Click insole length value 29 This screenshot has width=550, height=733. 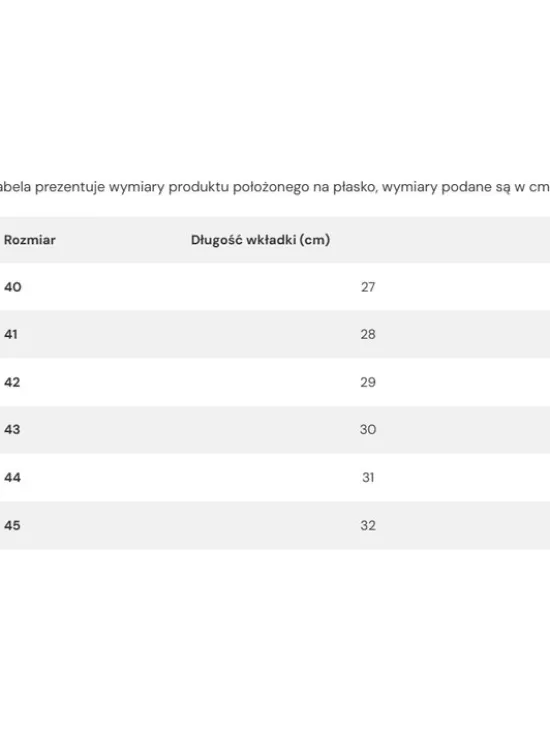click(368, 382)
